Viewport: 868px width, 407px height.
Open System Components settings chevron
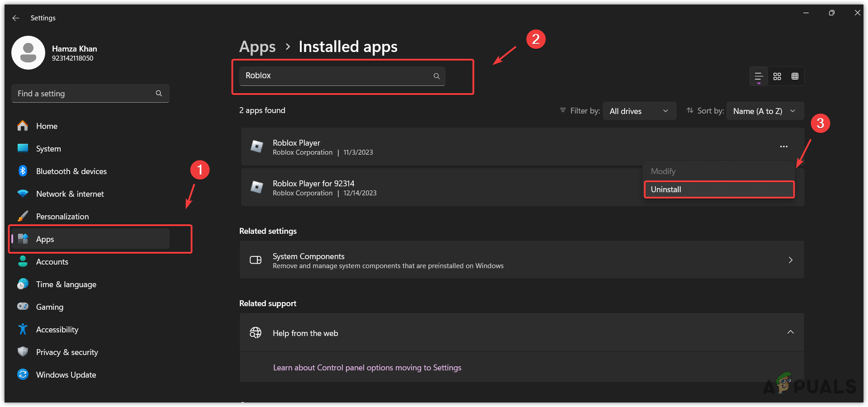pyautogui.click(x=790, y=260)
